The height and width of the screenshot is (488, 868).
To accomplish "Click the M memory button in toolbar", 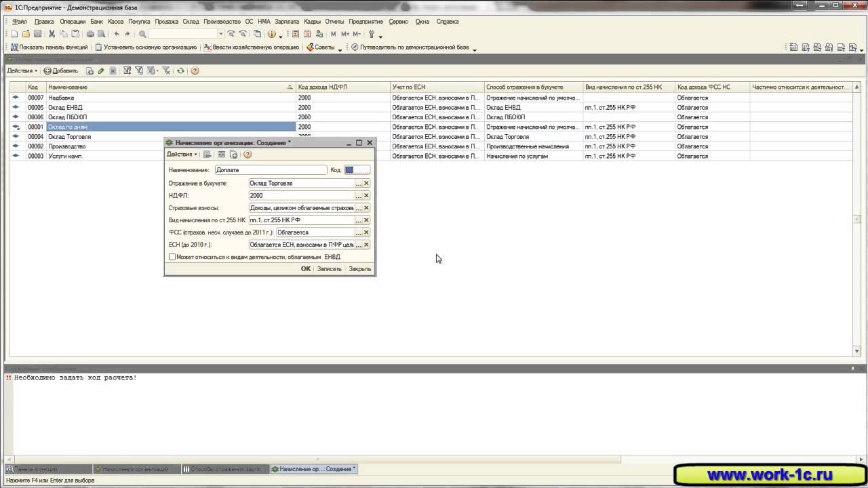I will tap(334, 34).
